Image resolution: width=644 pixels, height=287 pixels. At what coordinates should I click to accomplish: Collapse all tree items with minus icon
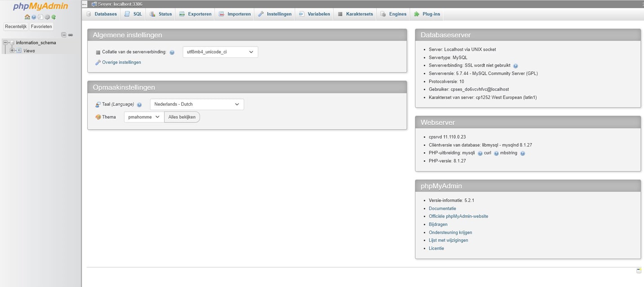(64, 35)
